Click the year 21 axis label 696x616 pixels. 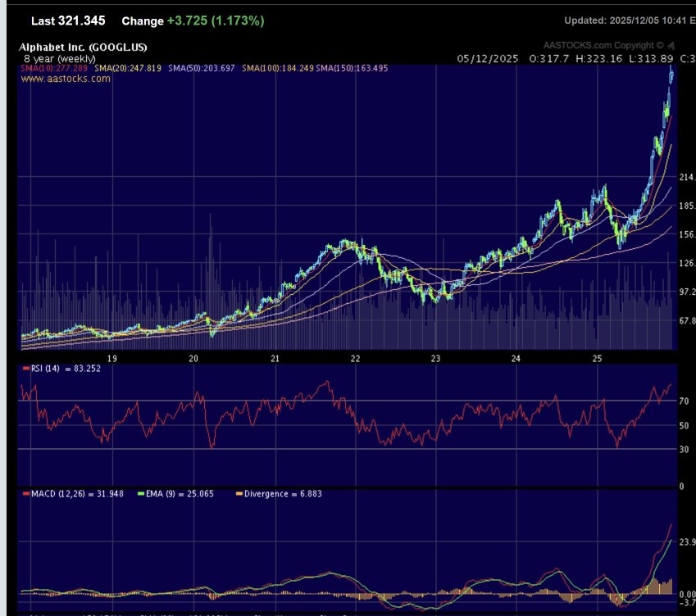[x=275, y=358]
